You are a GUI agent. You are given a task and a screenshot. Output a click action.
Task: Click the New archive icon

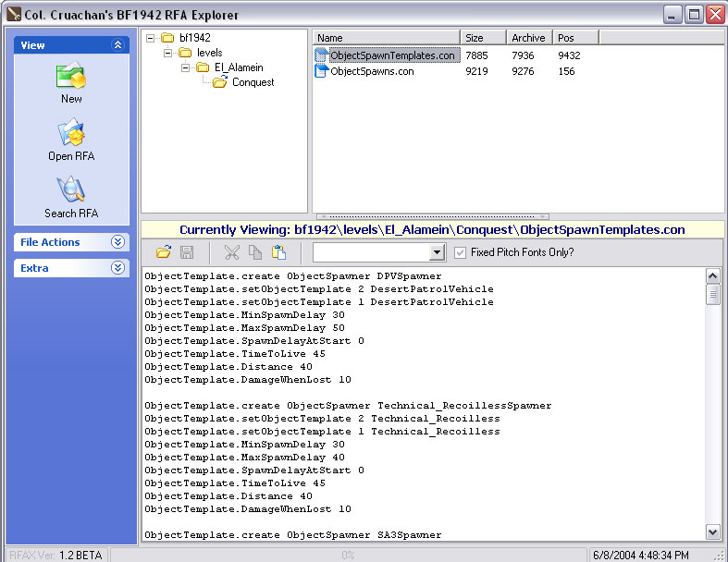coord(71,76)
